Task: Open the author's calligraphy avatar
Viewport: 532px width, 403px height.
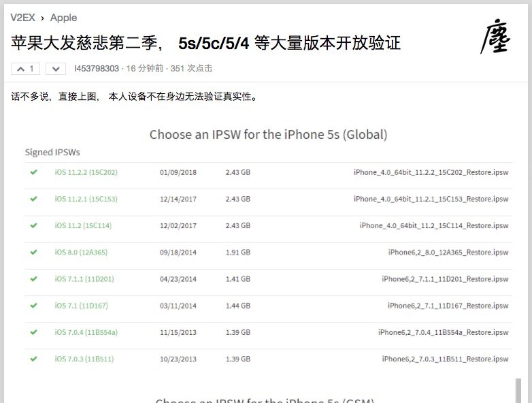Action: click(495, 36)
